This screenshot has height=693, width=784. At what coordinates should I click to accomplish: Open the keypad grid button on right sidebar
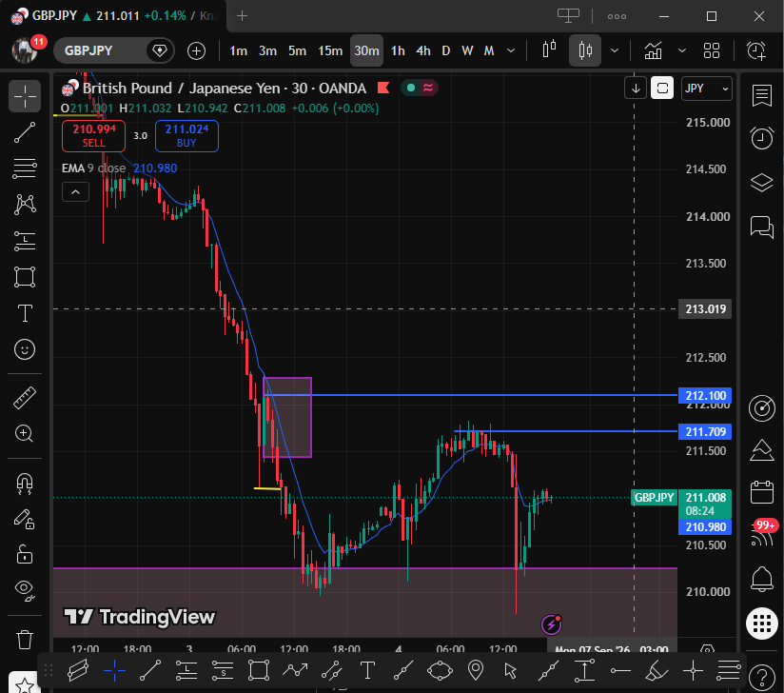point(761,624)
